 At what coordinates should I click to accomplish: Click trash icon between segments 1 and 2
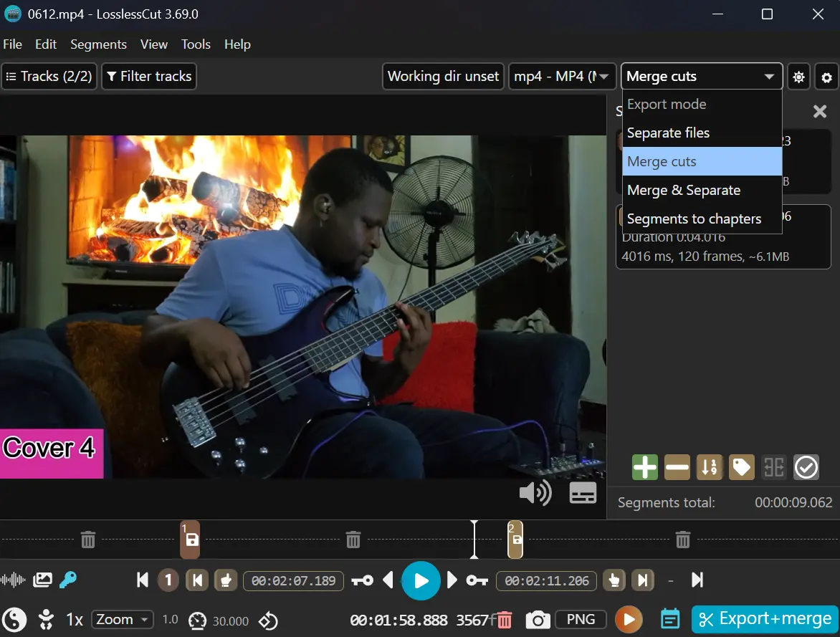(353, 540)
